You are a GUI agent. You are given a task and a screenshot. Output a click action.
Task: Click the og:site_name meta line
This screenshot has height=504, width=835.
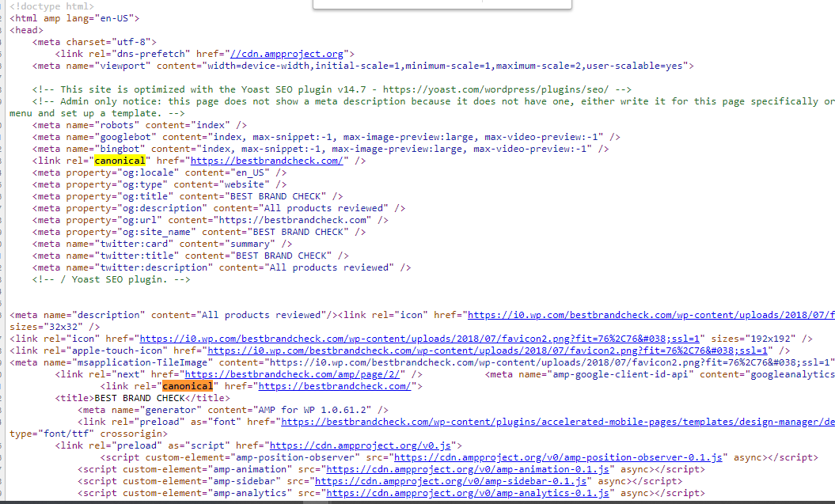click(199, 232)
